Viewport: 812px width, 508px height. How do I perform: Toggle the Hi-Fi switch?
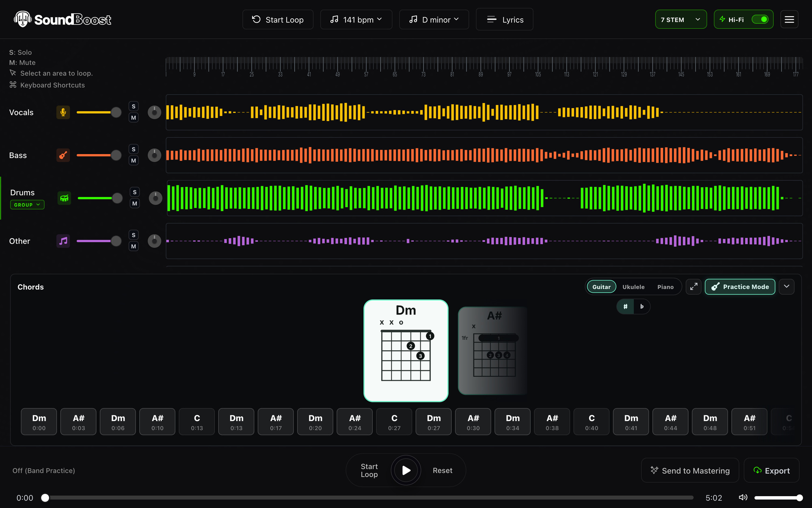(760, 20)
